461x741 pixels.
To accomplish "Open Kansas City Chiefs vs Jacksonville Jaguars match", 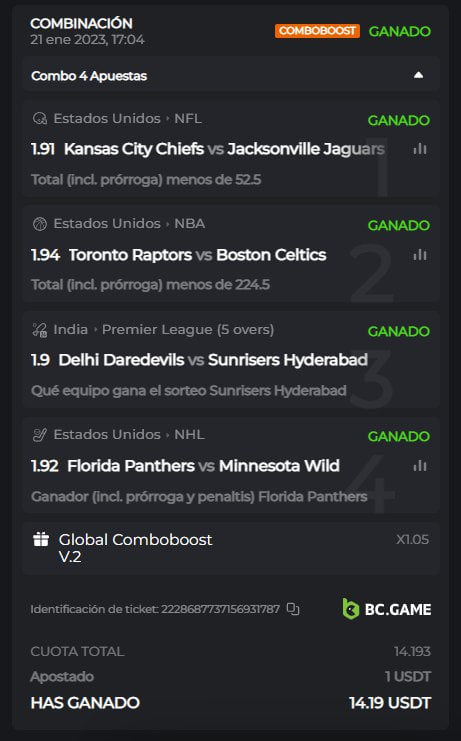I will [x=224, y=149].
